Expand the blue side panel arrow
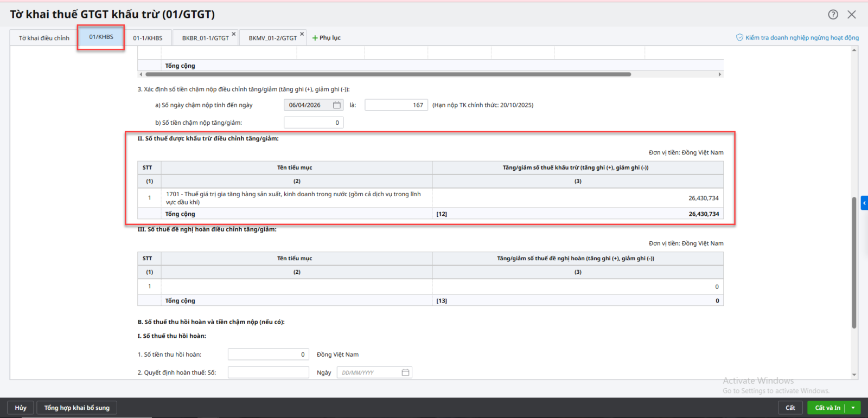The height and width of the screenshot is (418, 868). [x=864, y=203]
